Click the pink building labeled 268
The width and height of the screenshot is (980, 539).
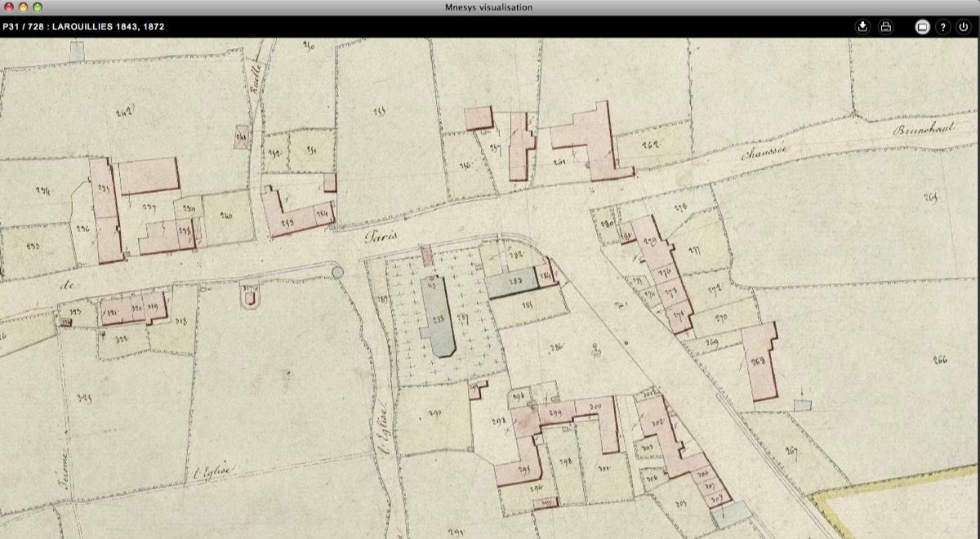point(761,361)
